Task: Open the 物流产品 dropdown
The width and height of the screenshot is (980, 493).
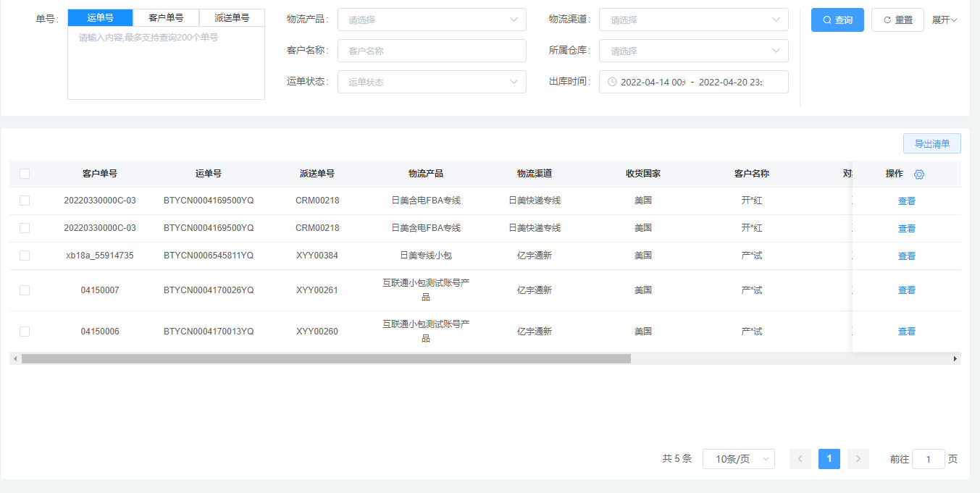Action: click(x=432, y=20)
